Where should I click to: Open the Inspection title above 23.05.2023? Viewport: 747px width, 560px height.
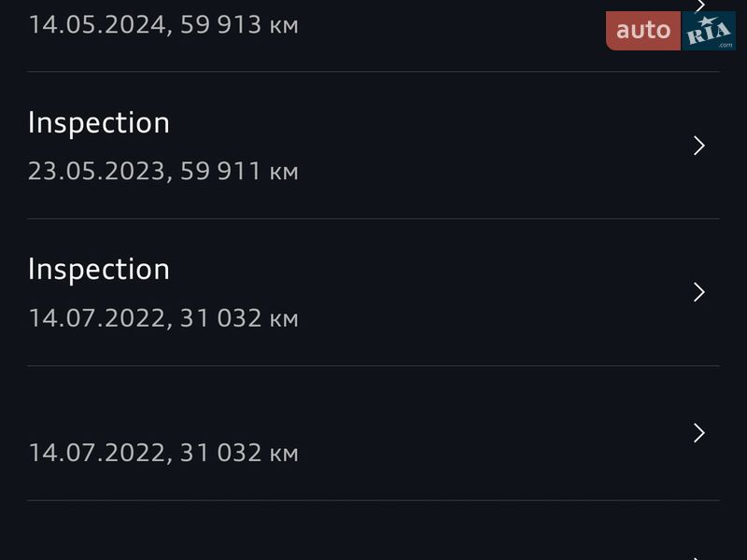[x=99, y=122]
